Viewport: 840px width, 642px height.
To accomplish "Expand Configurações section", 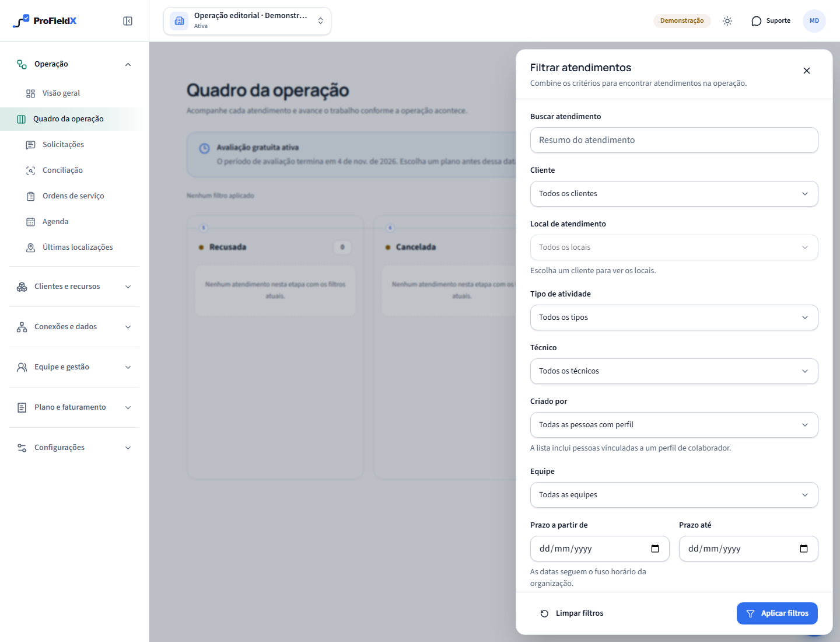I will tap(75, 448).
